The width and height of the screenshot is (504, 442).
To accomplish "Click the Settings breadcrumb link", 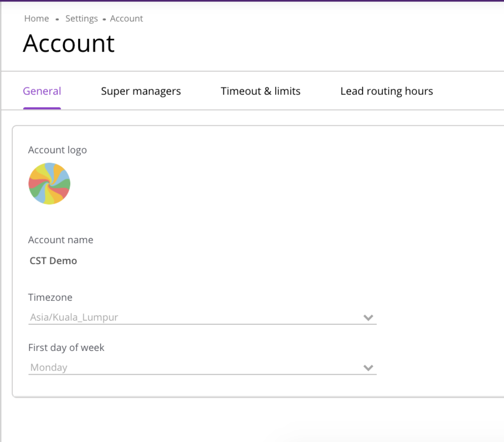I will 82,18.
